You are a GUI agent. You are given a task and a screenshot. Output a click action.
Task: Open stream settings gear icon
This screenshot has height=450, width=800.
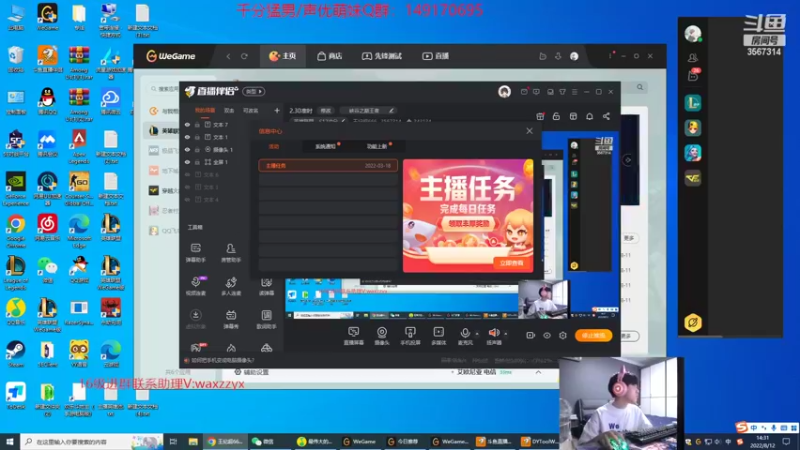tap(563, 335)
